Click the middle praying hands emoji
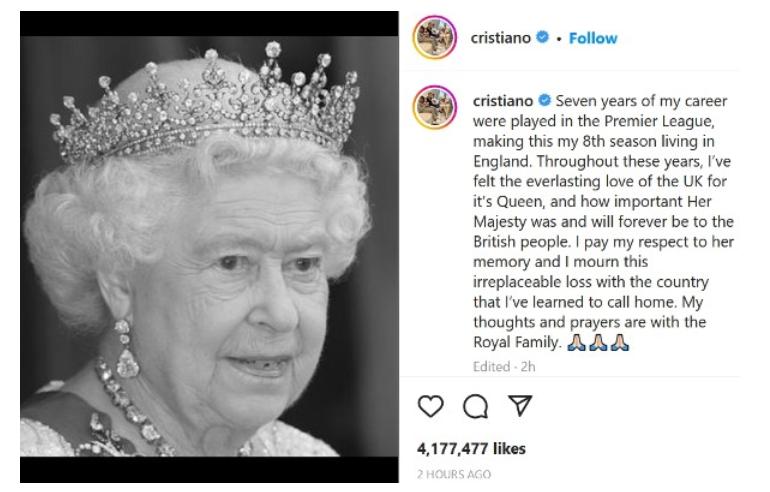Screen dimensions: 770x492 point(597,343)
